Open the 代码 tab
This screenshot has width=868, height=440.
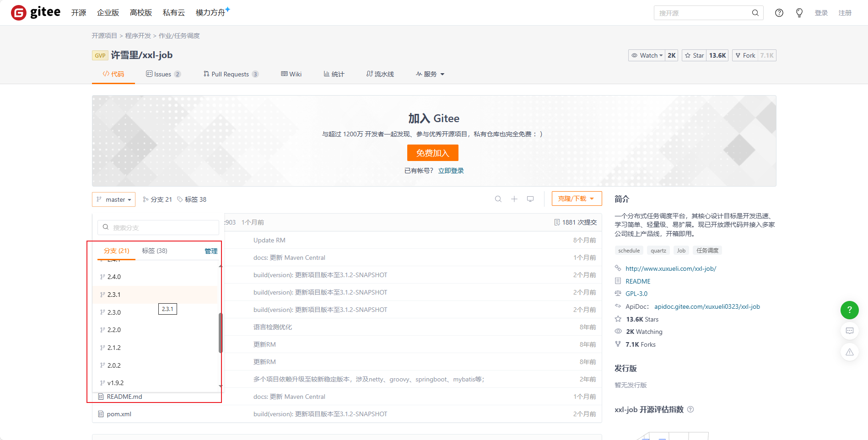point(113,74)
